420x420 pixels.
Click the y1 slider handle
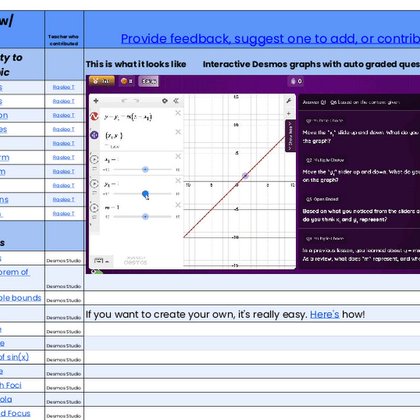click(x=145, y=194)
